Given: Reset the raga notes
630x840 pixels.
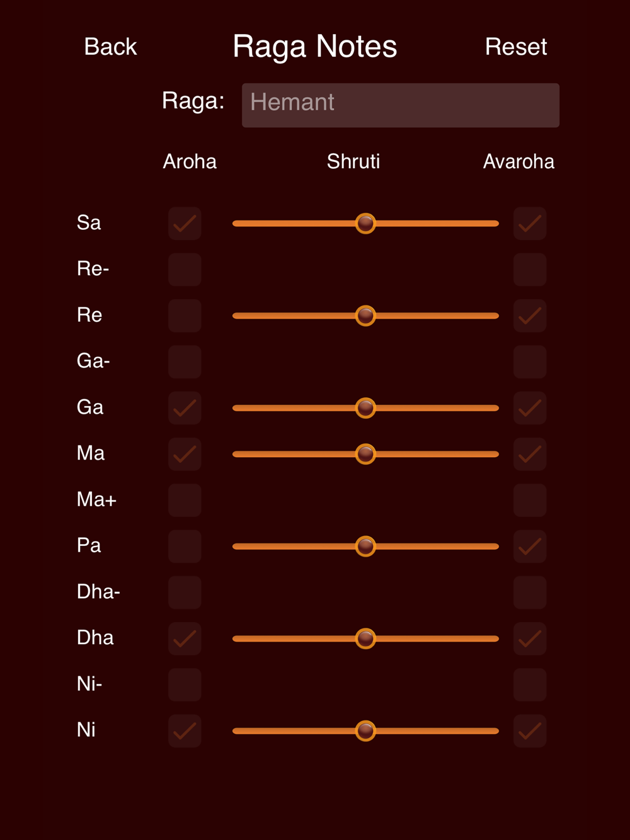Looking at the screenshot, I should [x=516, y=47].
